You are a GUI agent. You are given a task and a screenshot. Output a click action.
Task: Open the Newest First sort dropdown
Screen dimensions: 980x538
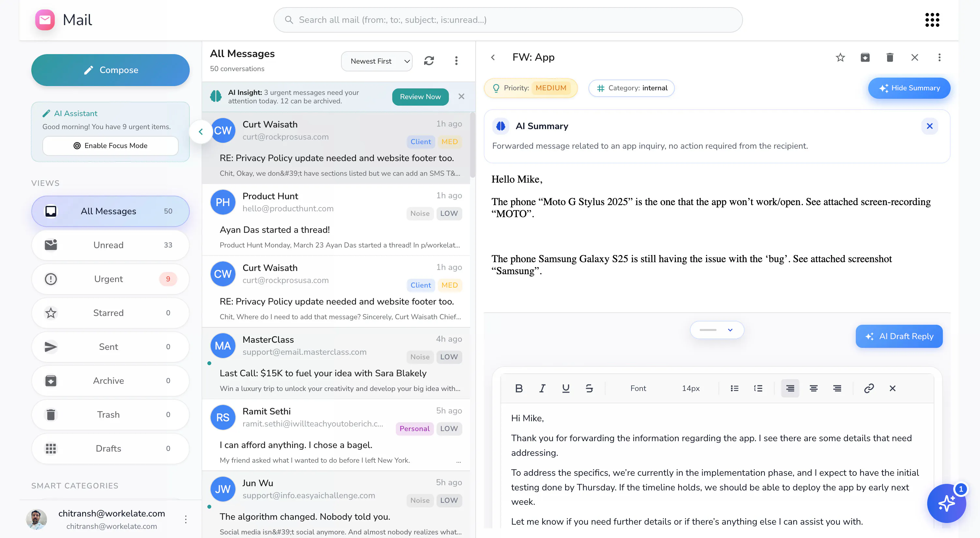coord(377,61)
